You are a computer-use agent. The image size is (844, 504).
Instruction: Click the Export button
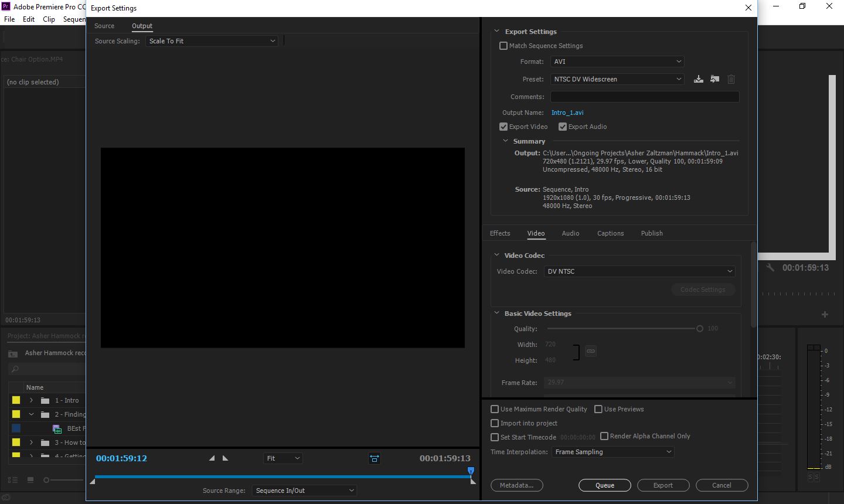pos(663,485)
